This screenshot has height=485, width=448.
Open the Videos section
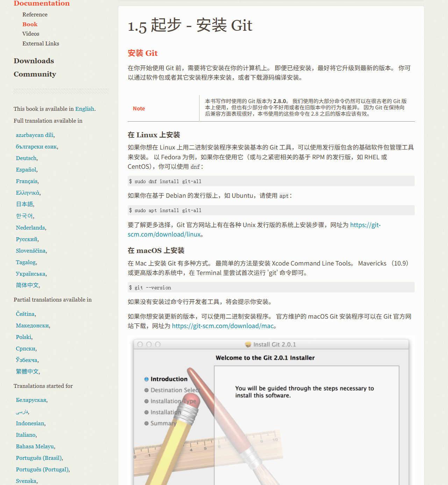coord(30,34)
